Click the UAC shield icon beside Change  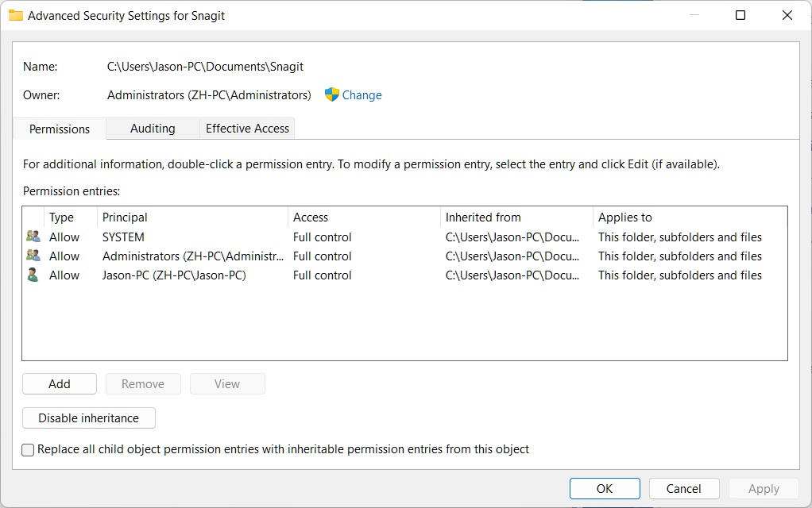click(x=332, y=94)
